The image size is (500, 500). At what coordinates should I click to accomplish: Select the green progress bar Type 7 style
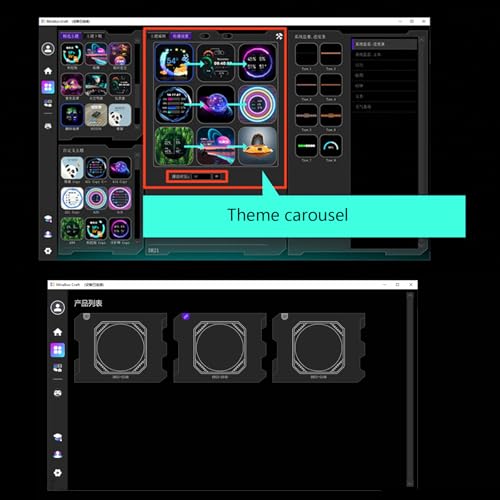tap(306, 146)
